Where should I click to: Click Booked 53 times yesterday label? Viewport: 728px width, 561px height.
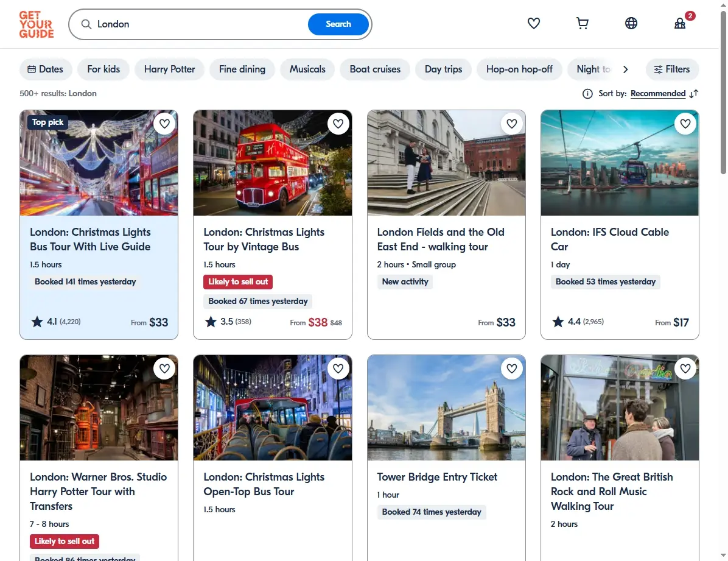pos(606,281)
